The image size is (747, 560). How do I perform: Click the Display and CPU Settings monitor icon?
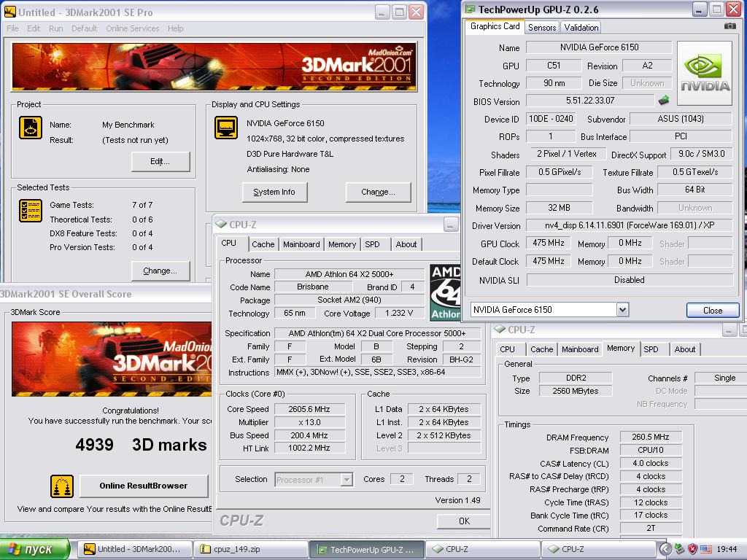[226, 128]
